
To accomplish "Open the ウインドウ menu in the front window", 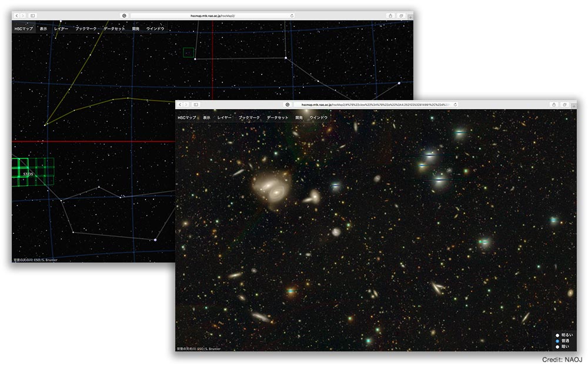I will [319, 118].
